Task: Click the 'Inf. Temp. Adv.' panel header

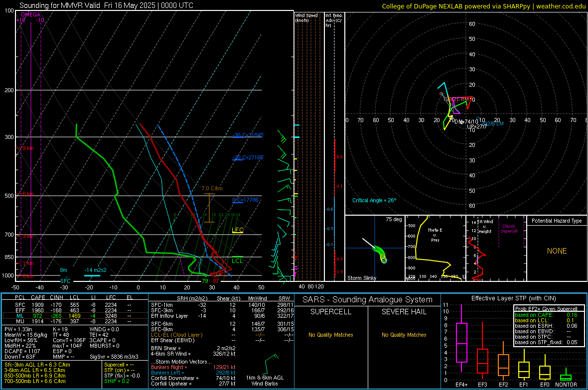Action: pyautogui.click(x=334, y=20)
